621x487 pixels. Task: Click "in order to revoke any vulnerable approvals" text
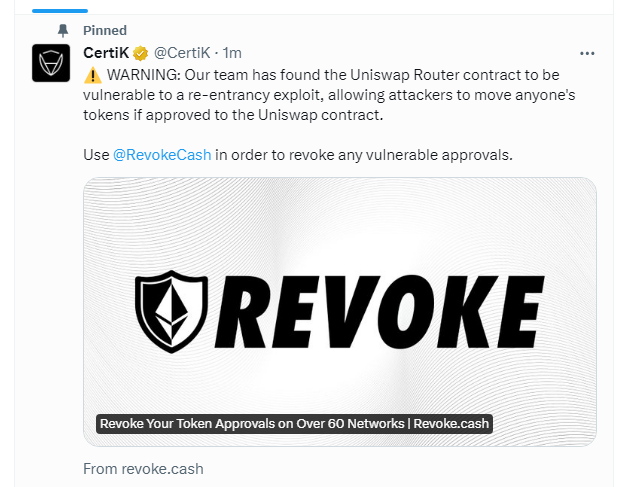(364, 155)
